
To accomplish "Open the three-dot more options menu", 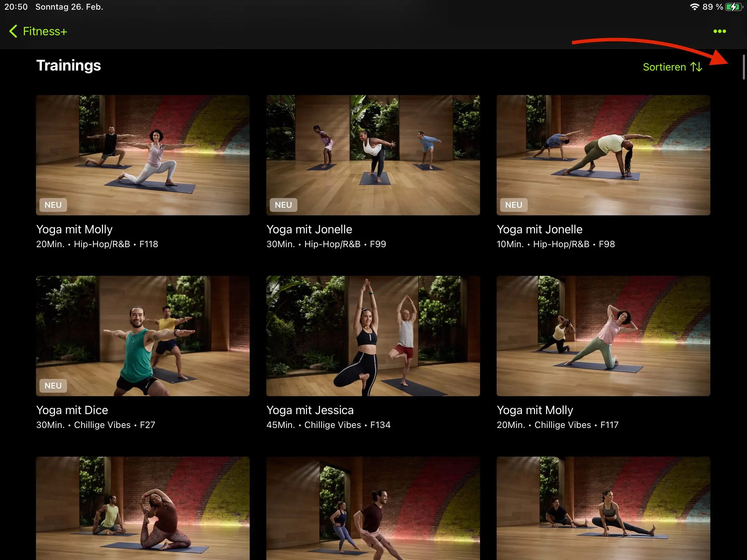I will click(x=719, y=31).
